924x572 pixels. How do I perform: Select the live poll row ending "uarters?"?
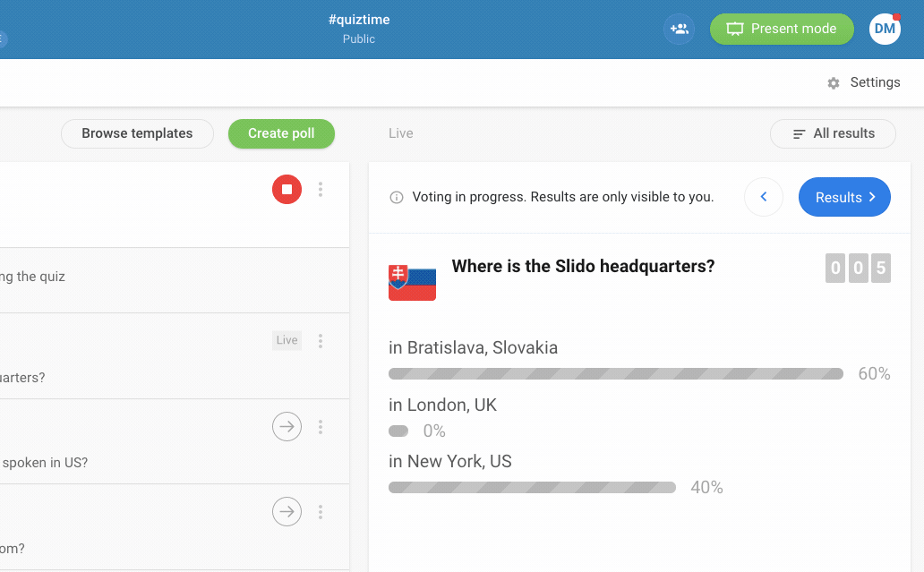[175, 356]
